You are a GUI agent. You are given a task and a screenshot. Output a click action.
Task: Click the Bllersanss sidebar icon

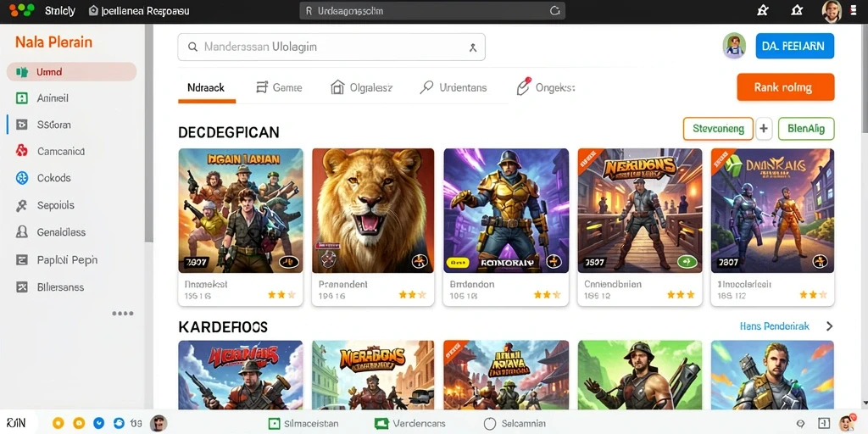click(x=21, y=287)
